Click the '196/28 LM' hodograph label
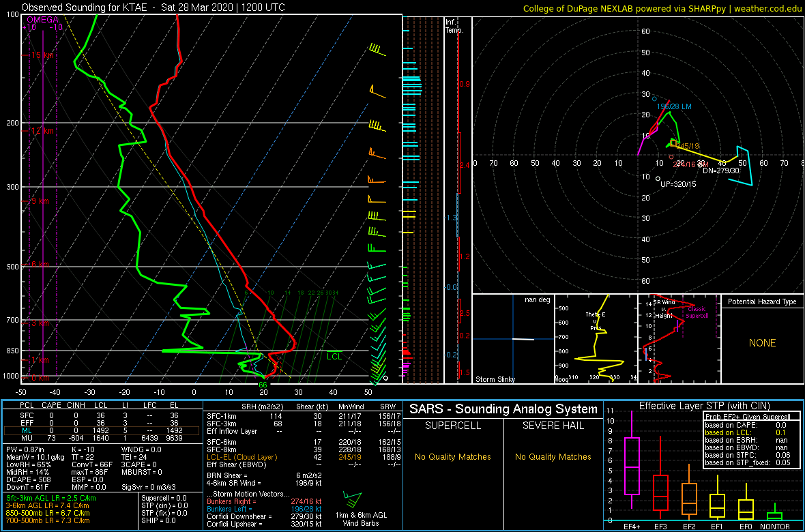 coord(674,106)
